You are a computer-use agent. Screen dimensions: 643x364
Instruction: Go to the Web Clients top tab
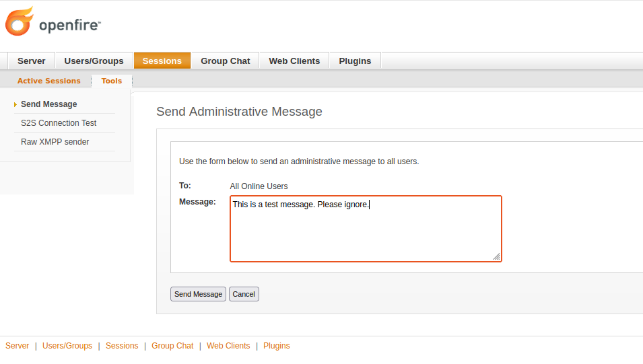[x=294, y=61]
